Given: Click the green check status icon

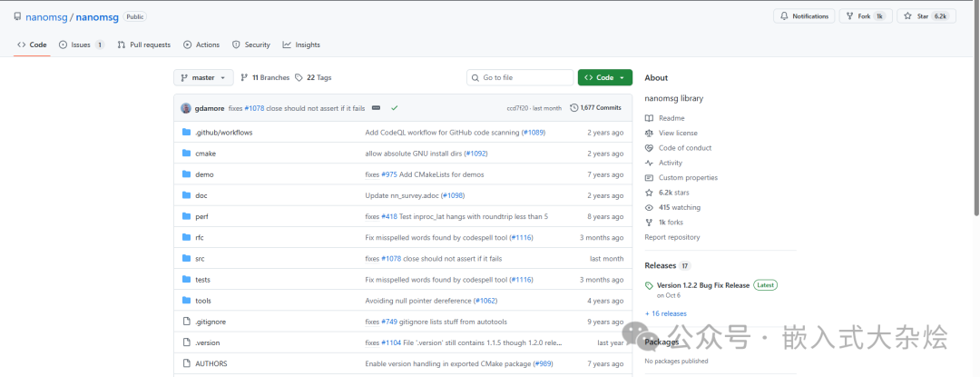Looking at the screenshot, I should (x=395, y=108).
